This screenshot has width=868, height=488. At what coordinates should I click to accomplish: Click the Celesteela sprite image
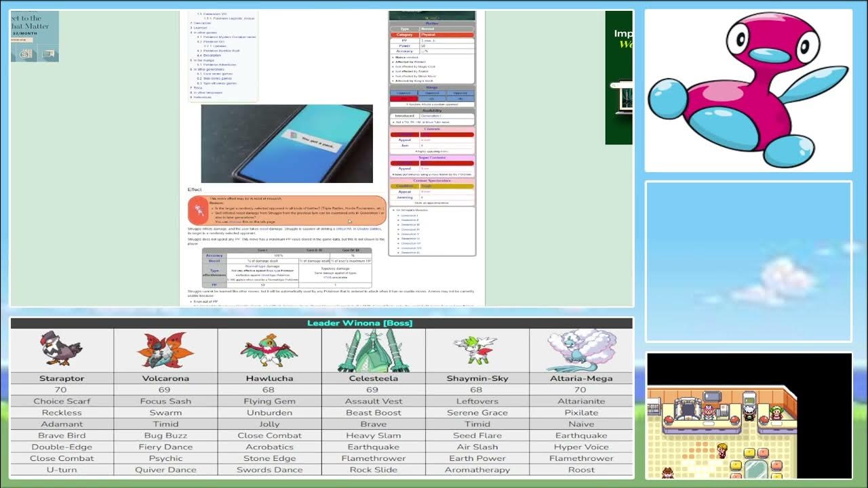point(373,350)
